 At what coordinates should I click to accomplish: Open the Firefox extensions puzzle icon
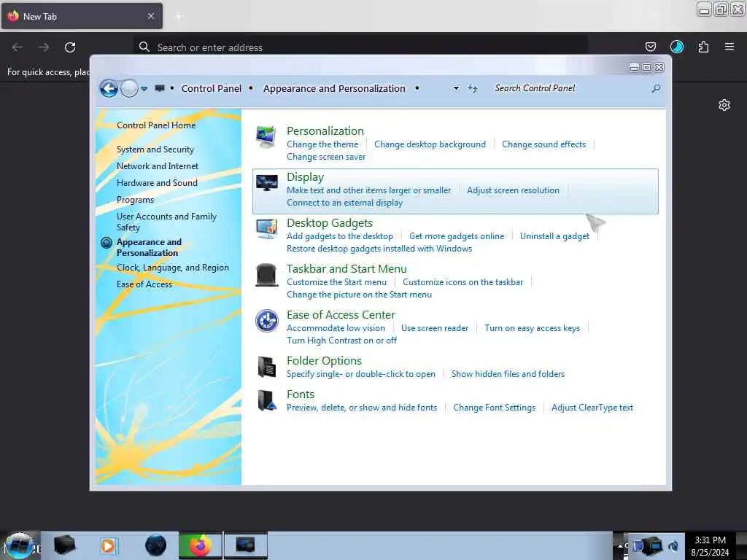pos(703,47)
